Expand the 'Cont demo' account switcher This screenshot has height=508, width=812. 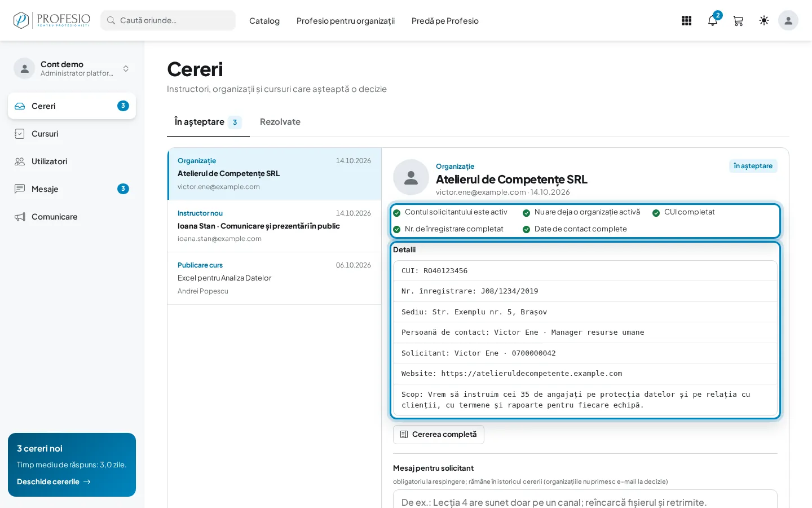(x=72, y=68)
